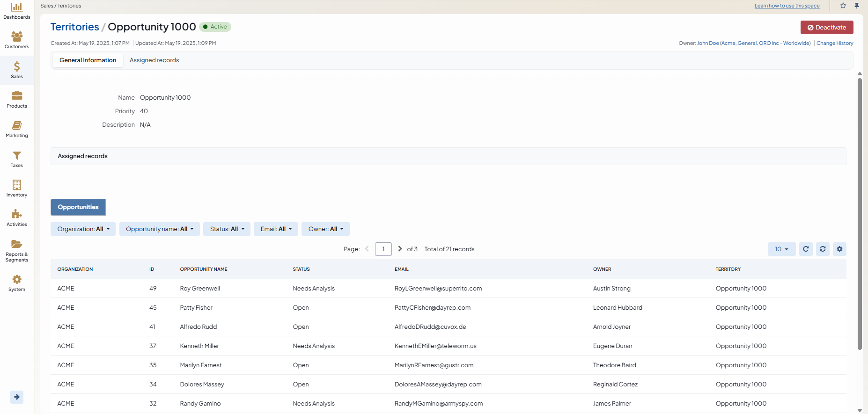Click the red Deactivate button
Viewport: 868px width, 414px height.
pyautogui.click(x=826, y=28)
